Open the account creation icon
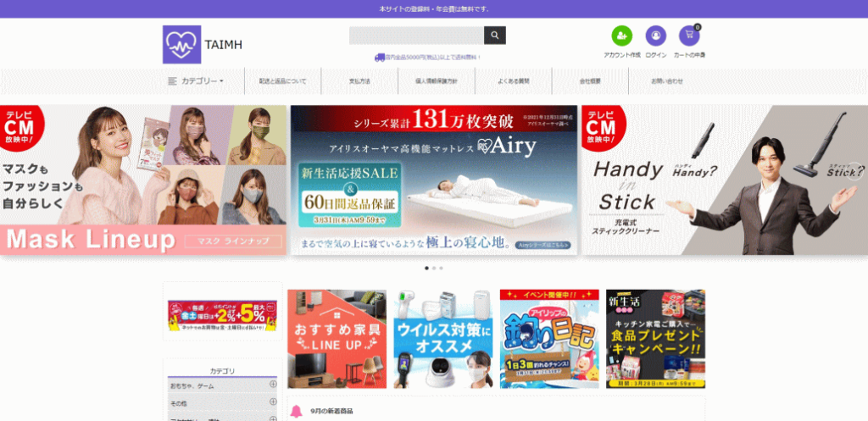The height and width of the screenshot is (421, 868). click(621, 36)
